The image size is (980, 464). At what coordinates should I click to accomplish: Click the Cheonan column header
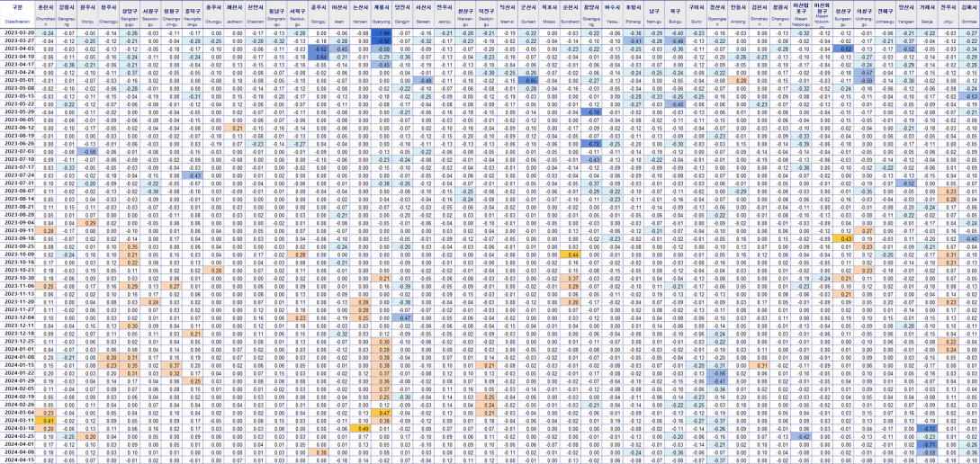(x=256, y=15)
